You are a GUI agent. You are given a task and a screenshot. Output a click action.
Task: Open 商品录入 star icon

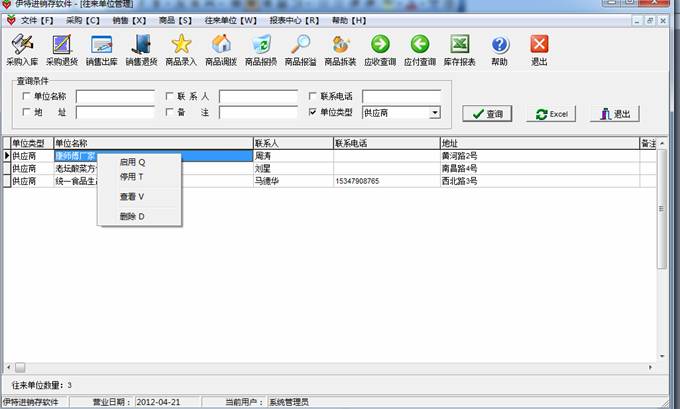tap(180, 49)
